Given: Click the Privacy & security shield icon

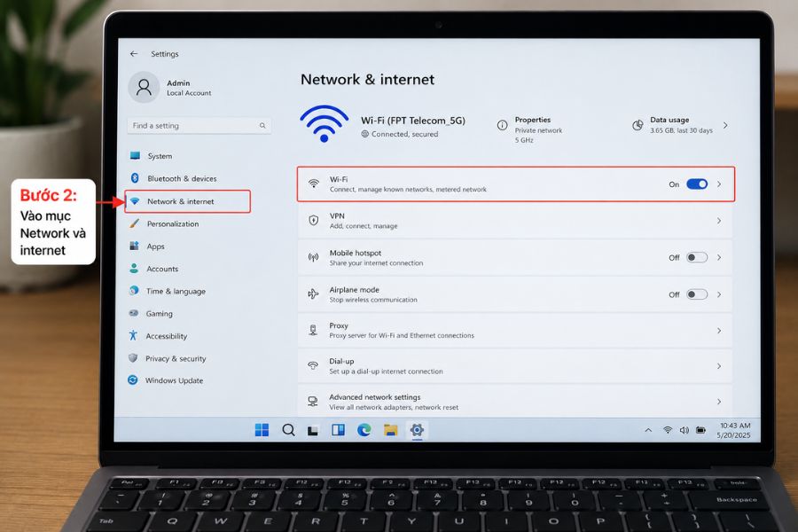Looking at the screenshot, I should coord(133,357).
